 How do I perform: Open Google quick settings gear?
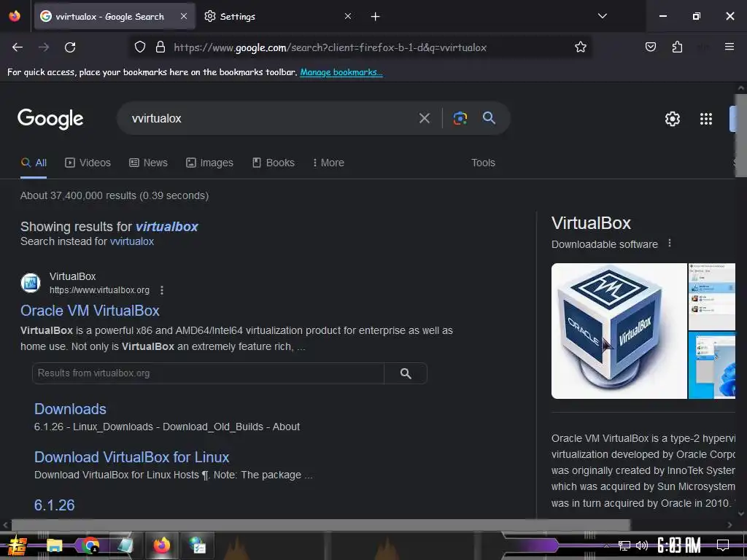672,119
